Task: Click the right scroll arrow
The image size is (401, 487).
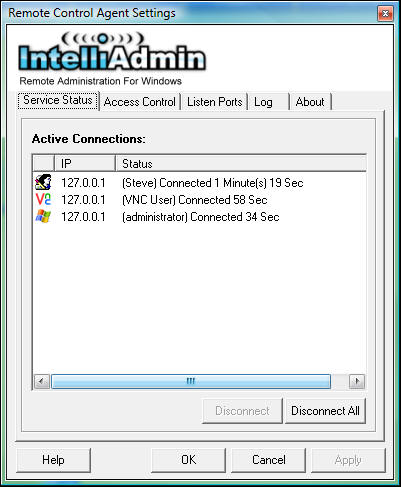Action: 357,381
